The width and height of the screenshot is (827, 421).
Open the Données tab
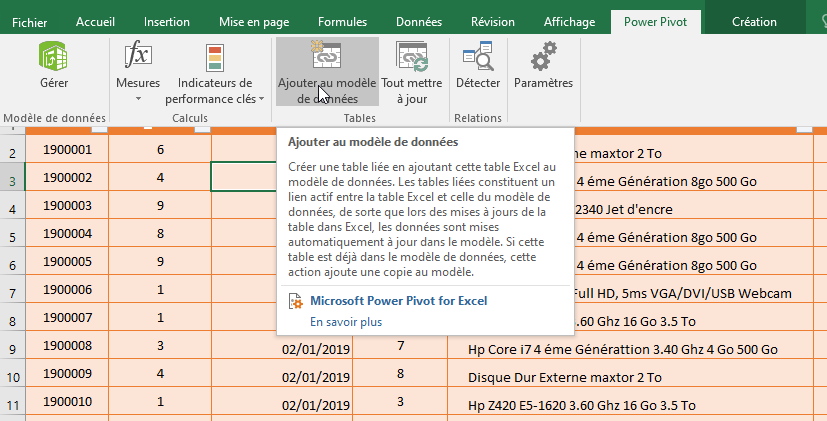[419, 22]
